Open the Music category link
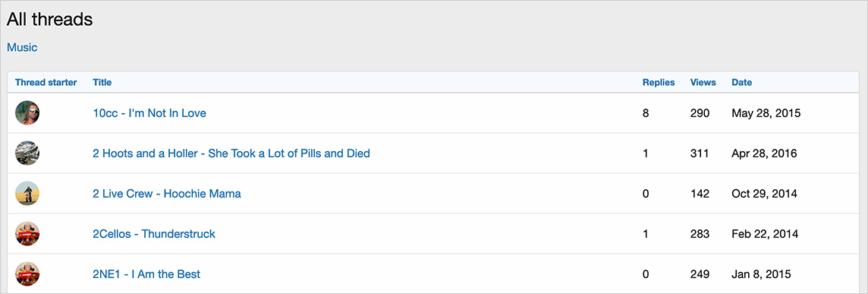The image size is (868, 294). tap(22, 48)
